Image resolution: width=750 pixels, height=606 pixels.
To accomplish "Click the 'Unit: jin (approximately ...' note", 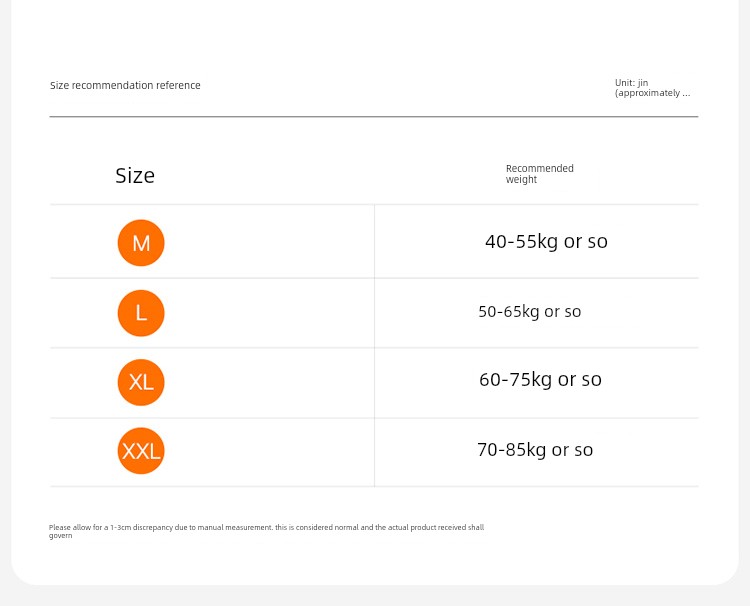I will tap(652, 88).
